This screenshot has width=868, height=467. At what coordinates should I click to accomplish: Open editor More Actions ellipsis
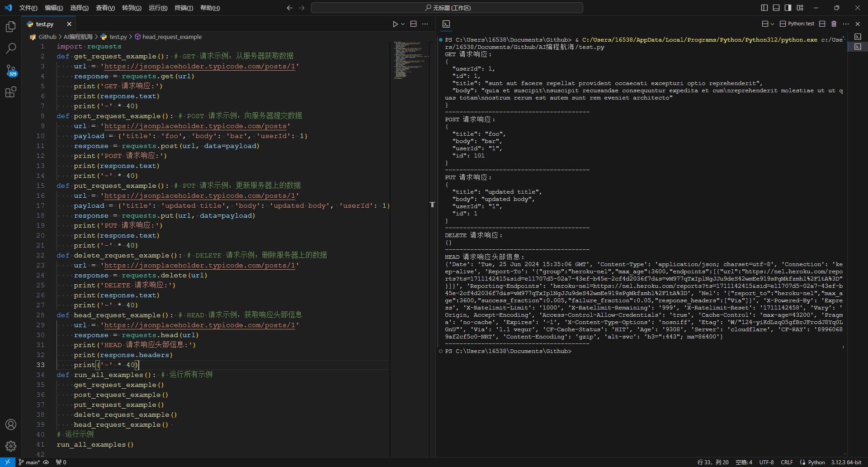(x=425, y=24)
